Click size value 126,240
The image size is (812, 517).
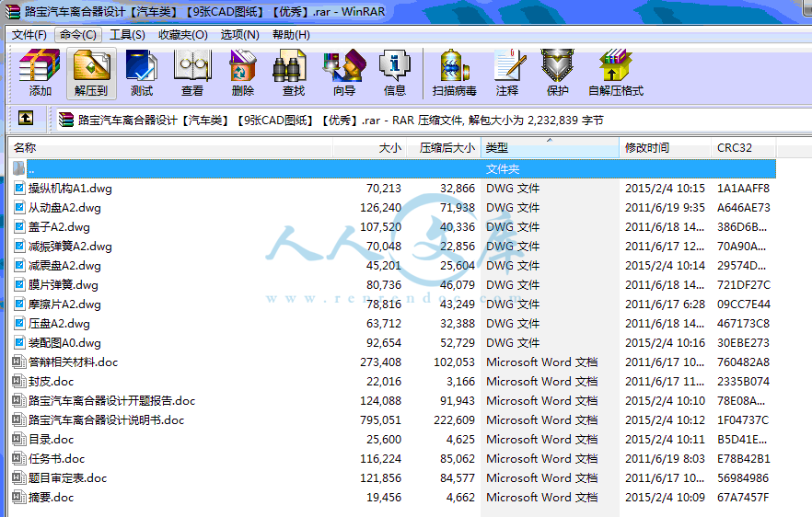point(380,208)
